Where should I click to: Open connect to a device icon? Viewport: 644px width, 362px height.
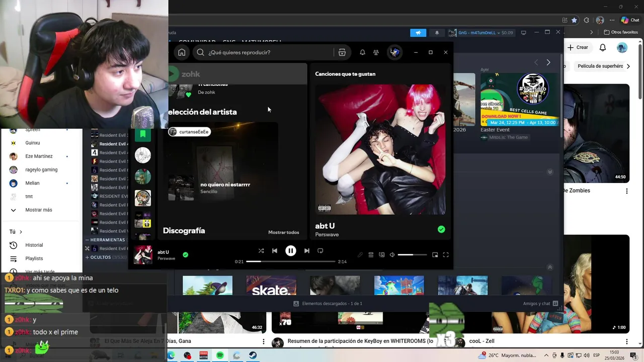382,255
